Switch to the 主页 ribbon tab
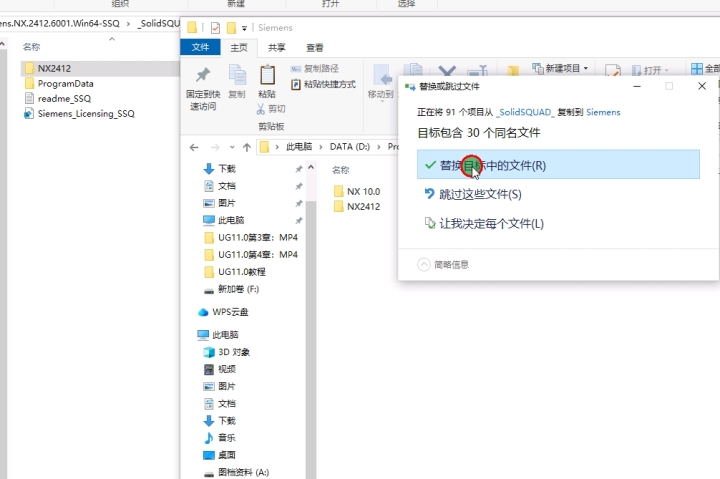720x479 pixels. pos(239,47)
